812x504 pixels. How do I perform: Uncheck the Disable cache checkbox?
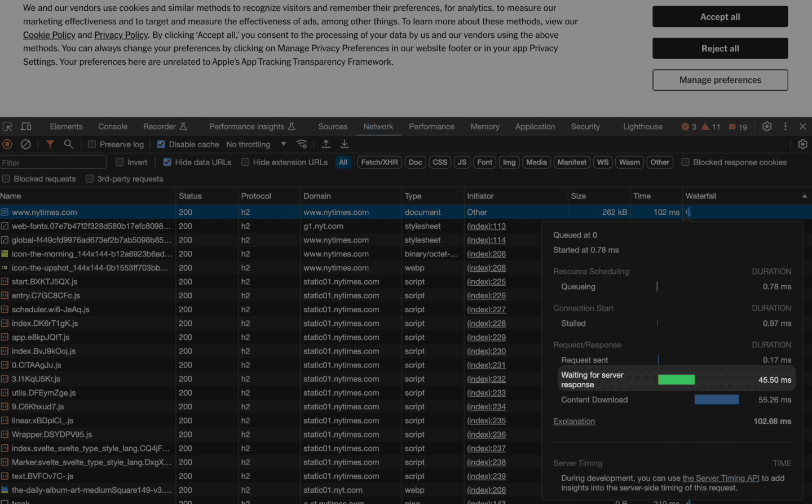click(x=161, y=144)
